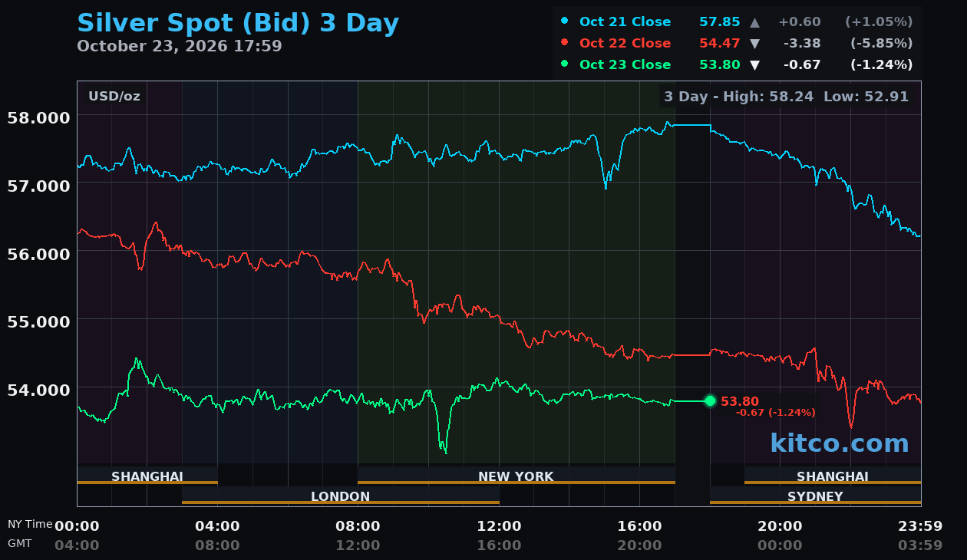Click the 57.85 closing value
The width and height of the screenshot is (967, 560).
tap(720, 21)
